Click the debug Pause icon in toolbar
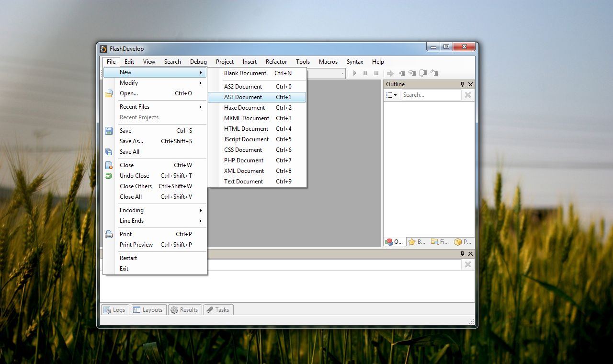This screenshot has height=364, width=613. 365,73
